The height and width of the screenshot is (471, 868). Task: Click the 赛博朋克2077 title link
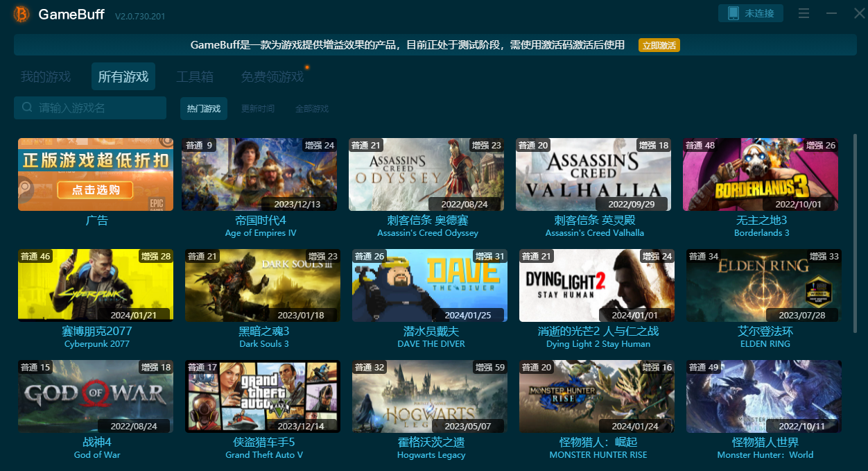click(x=97, y=331)
